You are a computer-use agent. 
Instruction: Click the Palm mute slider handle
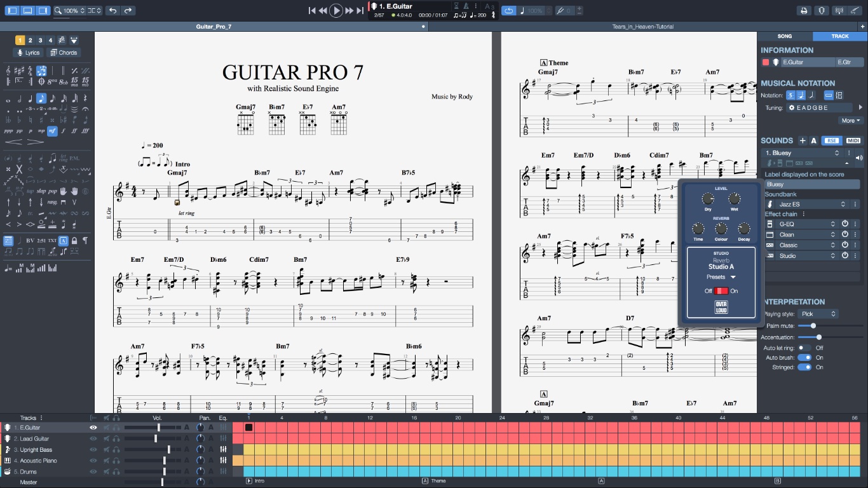coord(813,326)
